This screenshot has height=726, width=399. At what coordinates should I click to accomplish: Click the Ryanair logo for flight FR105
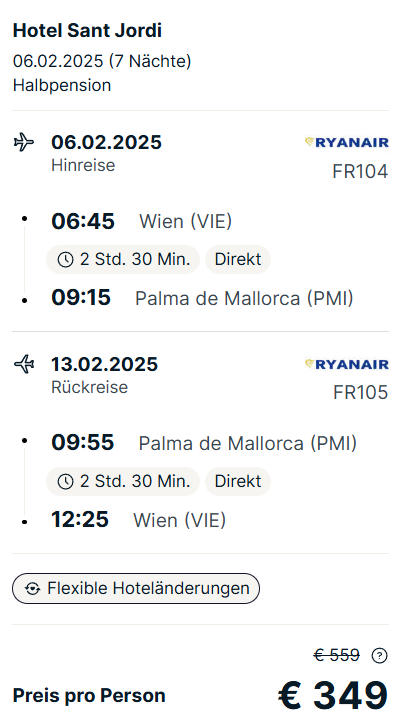point(346,364)
